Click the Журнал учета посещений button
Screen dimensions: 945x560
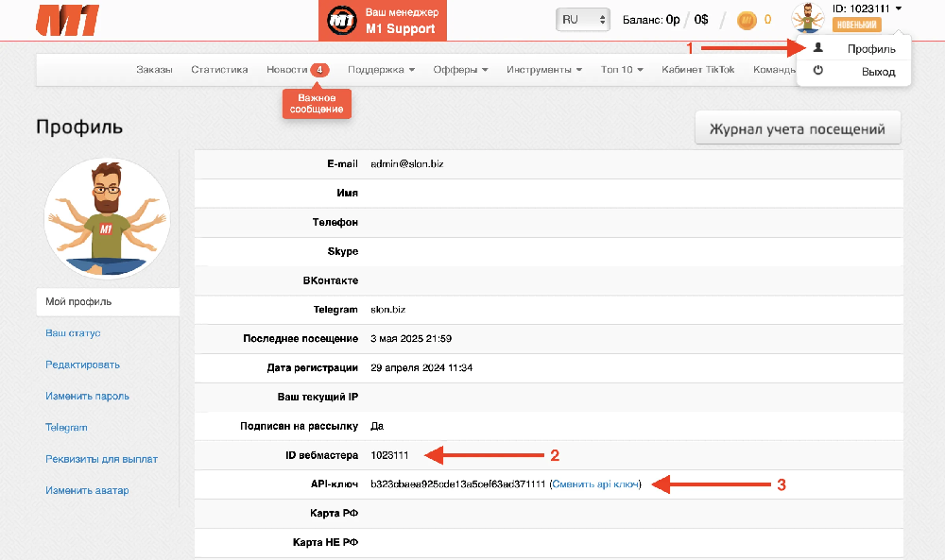798,127
